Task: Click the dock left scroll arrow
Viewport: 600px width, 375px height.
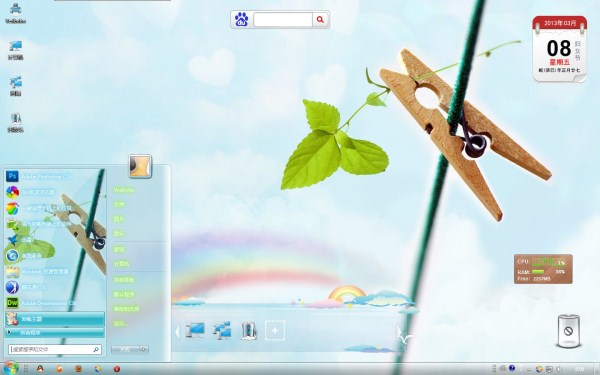Action: (x=177, y=331)
